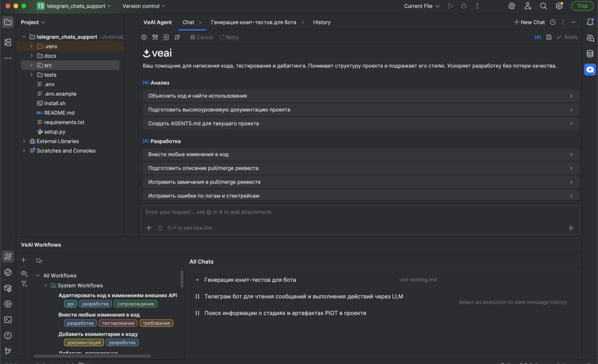Save the conversation with the save icon
The image size is (598, 364).
click(x=548, y=37)
